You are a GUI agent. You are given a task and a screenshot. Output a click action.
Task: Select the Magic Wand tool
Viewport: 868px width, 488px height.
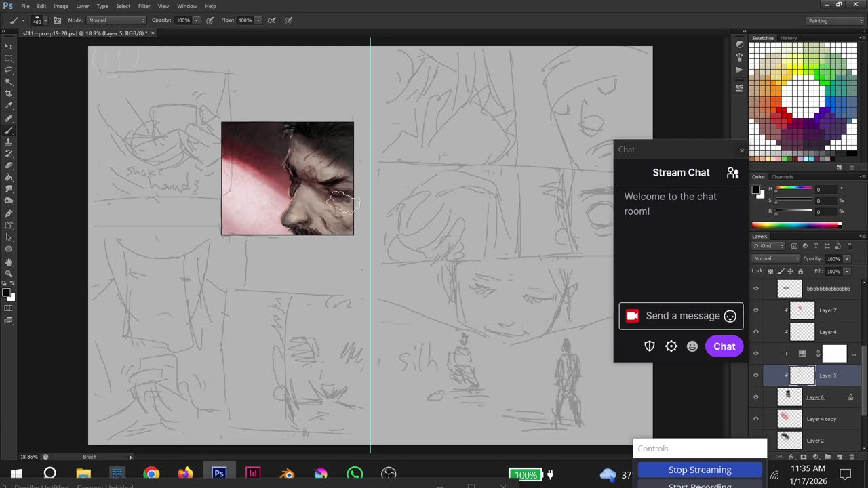[x=9, y=82]
